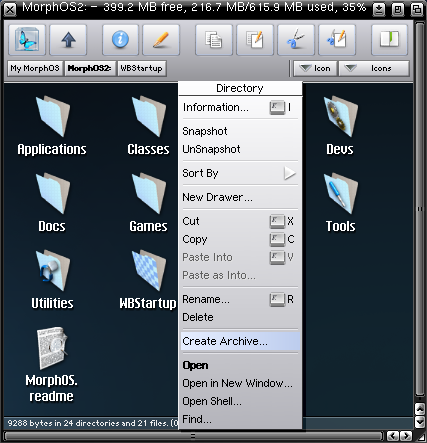Click the horizontal scrollbar bar

pos(193,436)
